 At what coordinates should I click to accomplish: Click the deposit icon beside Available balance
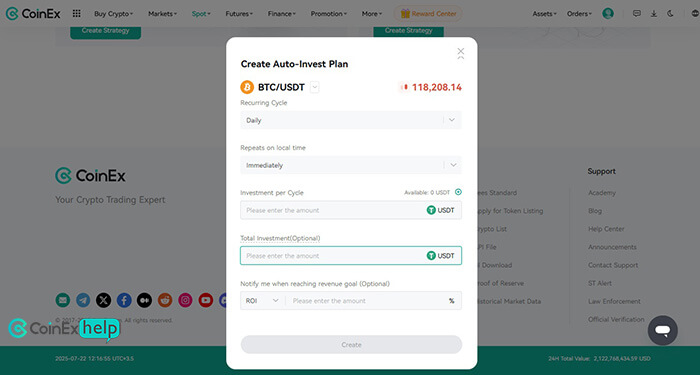point(458,192)
